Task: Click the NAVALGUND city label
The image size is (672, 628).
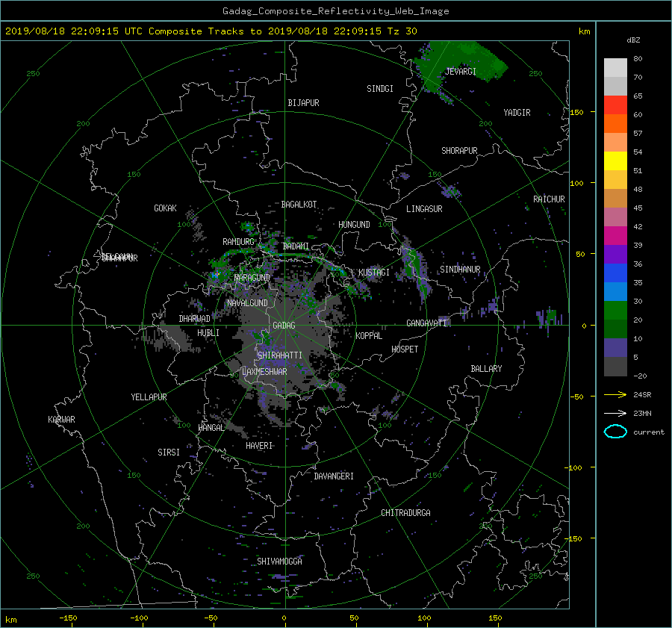Action: tap(247, 303)
